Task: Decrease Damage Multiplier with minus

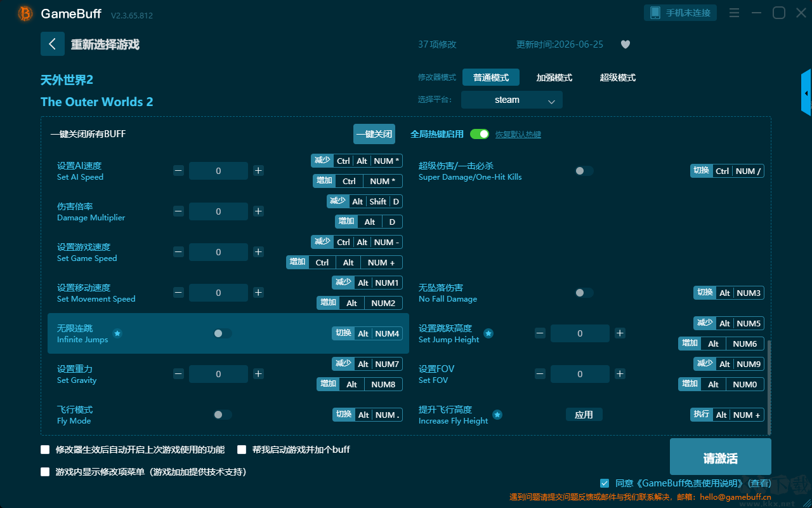Action: coord(178,211)
